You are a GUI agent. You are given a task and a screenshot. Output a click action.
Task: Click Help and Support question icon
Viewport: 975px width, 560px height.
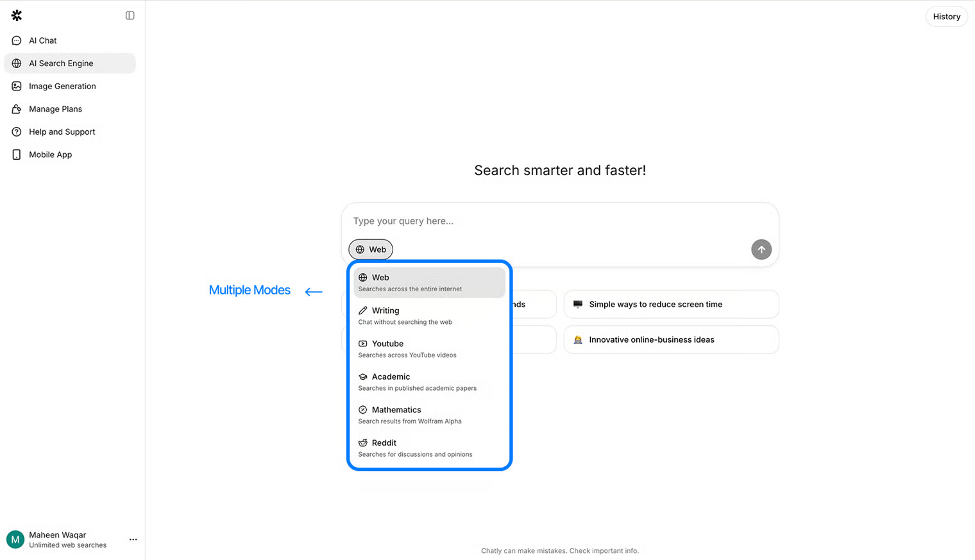click(17, 132)
